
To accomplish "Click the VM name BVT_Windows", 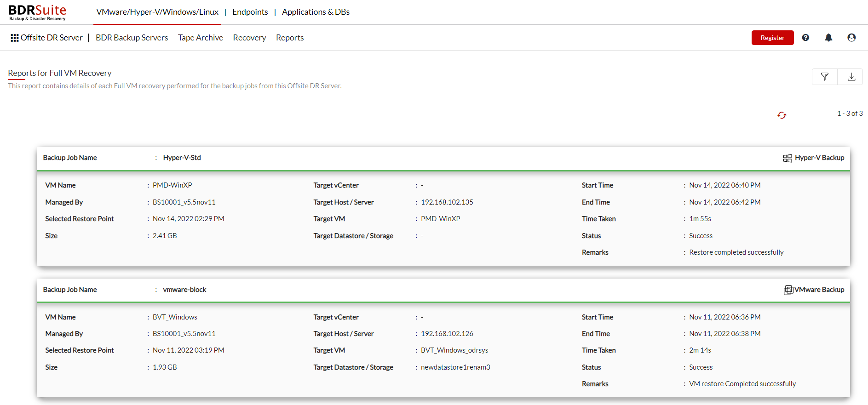I will pos(175,317).
